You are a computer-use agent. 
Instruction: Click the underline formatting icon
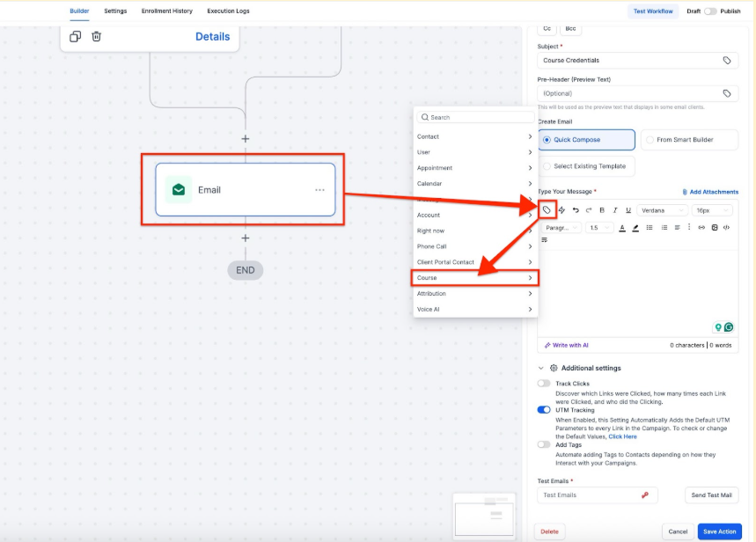coord(628,210)
